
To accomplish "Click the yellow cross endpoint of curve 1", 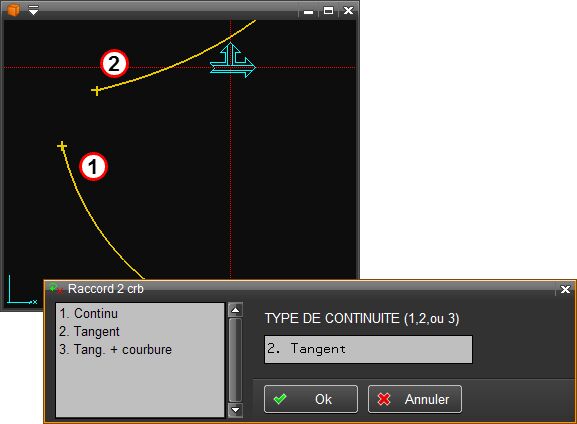I will (x=62, y=146).
